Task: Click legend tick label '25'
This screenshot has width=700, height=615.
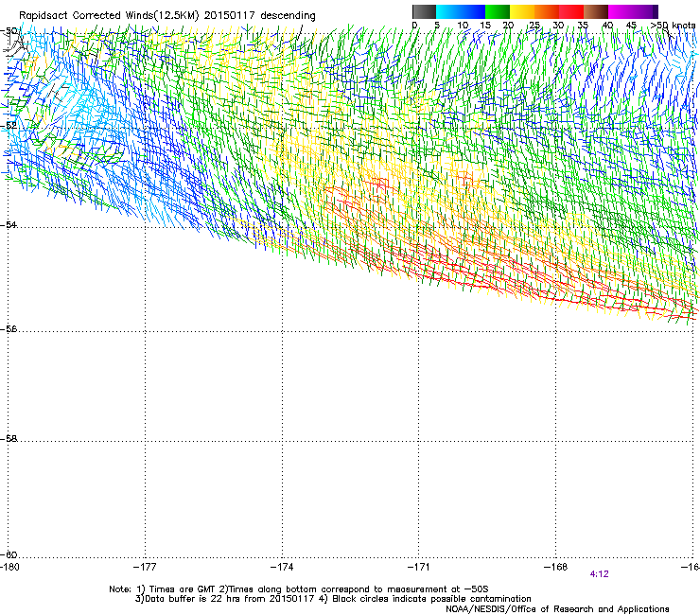Action: (534, 26)
